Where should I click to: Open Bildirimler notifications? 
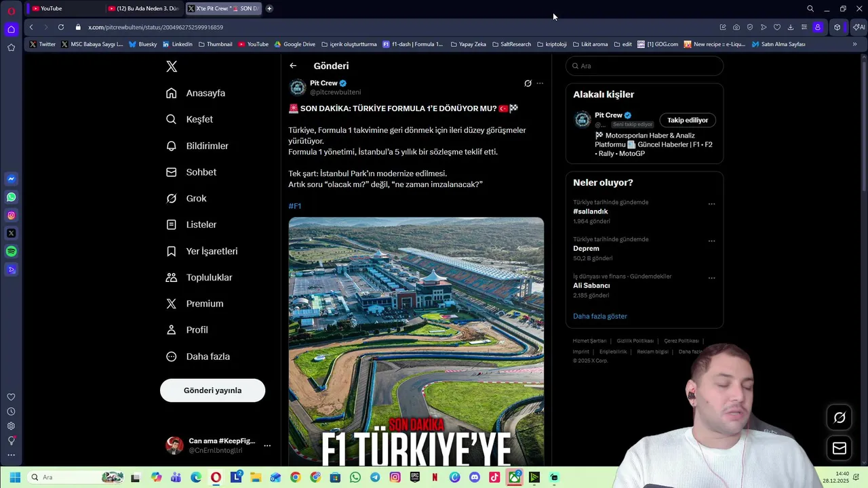pyautogui.click(x=197, y=146)
